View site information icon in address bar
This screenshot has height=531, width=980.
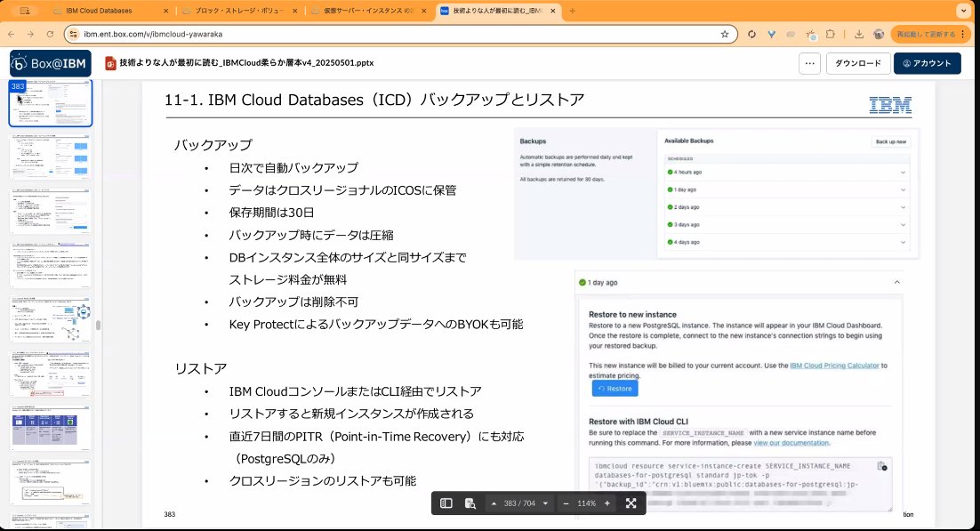pyautogui.click(x=74, y=35)
